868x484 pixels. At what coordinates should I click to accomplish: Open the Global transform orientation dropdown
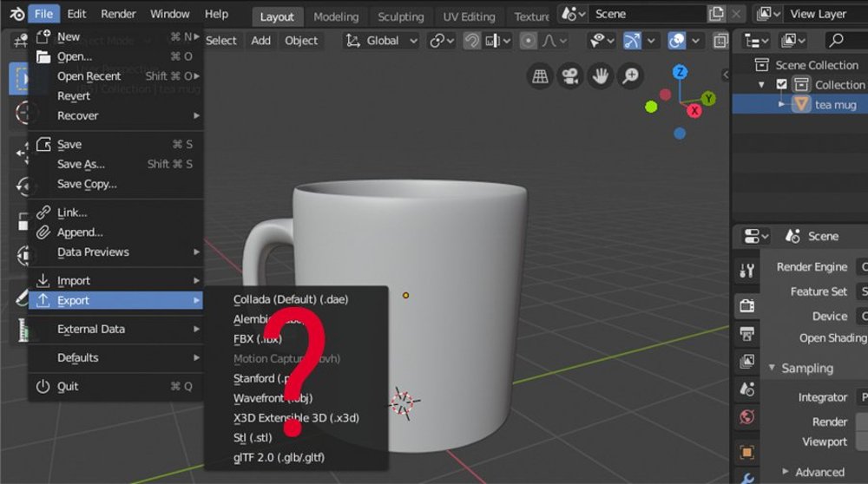(x=381, y=41)
